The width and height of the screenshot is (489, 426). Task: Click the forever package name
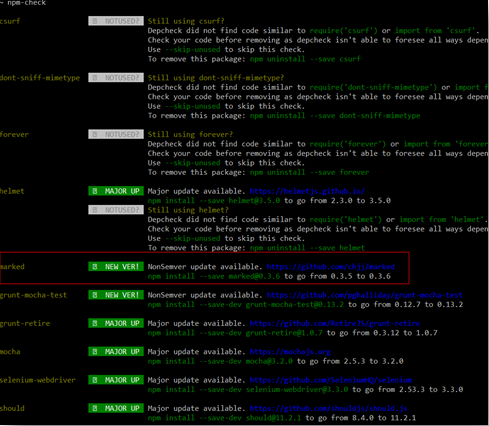[14, 134]
